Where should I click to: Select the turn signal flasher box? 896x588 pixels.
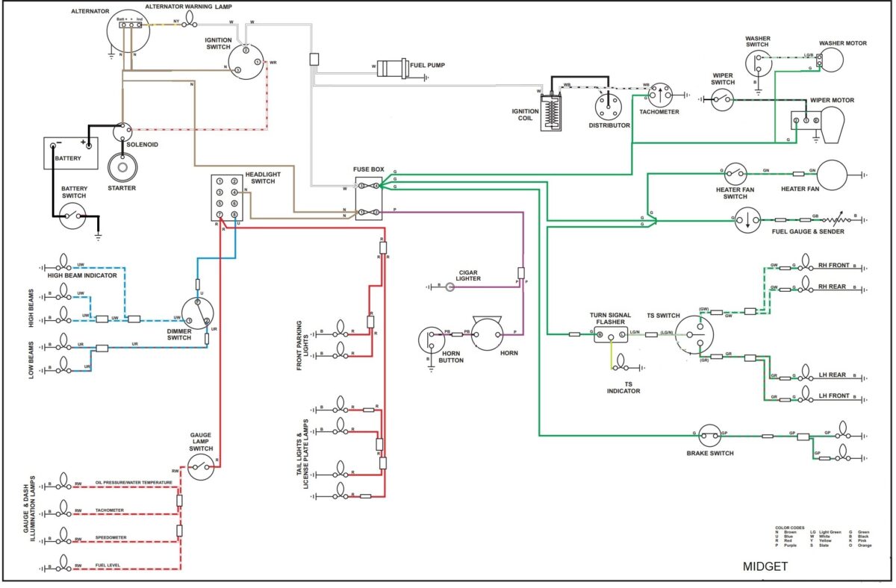pos(612,335)
